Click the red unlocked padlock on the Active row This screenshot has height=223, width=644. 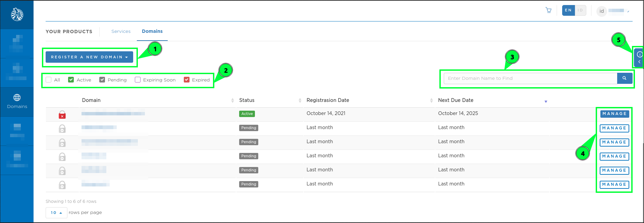tap(62, 115)
